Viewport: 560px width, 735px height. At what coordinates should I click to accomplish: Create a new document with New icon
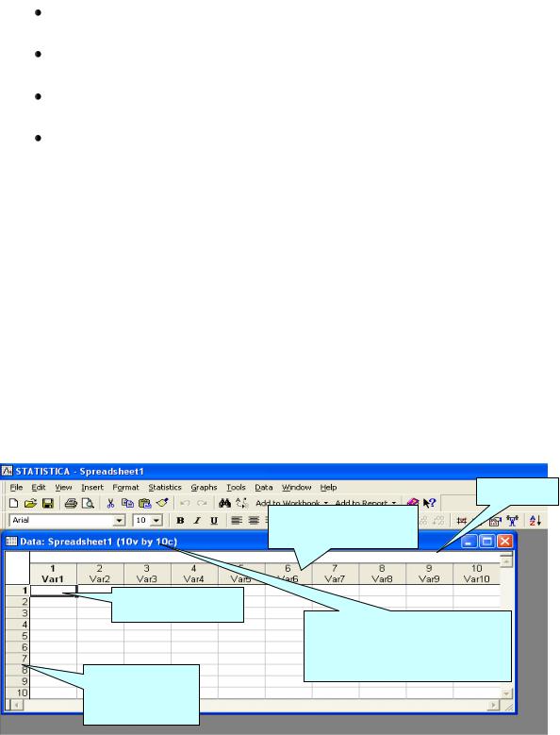click(13, 503)
